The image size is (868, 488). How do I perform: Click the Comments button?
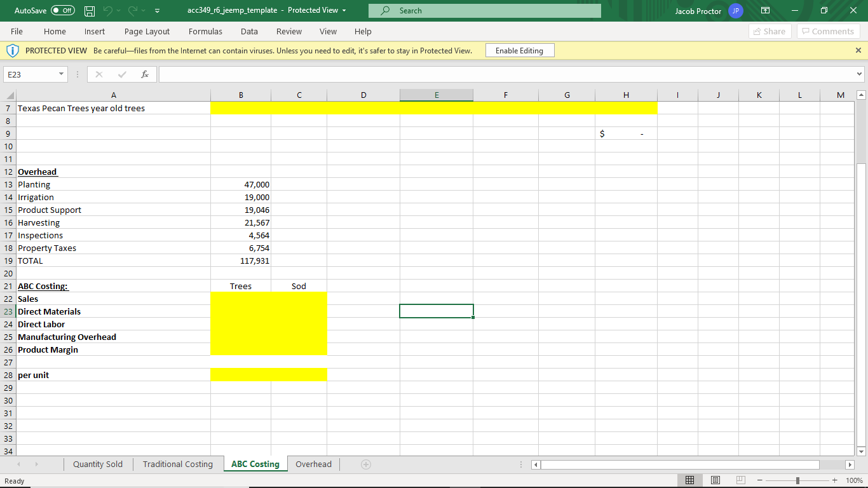(x=827, y=31)
